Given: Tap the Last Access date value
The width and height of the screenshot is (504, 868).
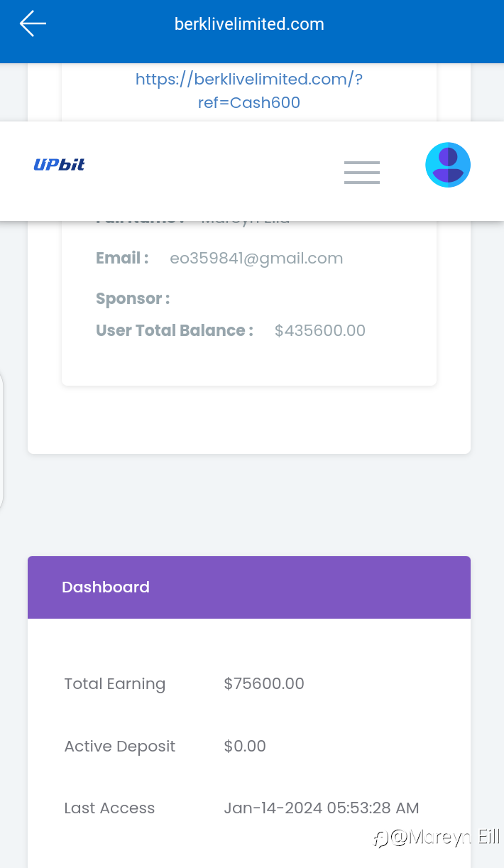Looking at the screenshot, I should [x=322, y=808].
